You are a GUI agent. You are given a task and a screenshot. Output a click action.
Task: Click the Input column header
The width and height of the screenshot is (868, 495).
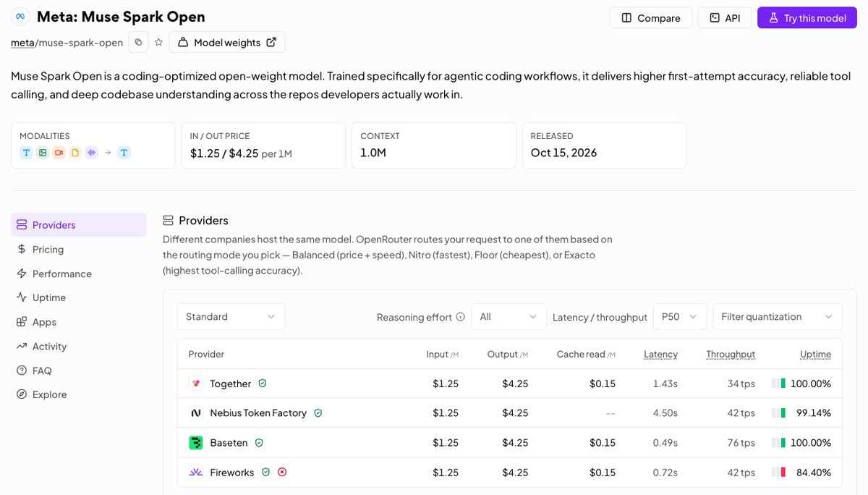click(x=442, y=354)
